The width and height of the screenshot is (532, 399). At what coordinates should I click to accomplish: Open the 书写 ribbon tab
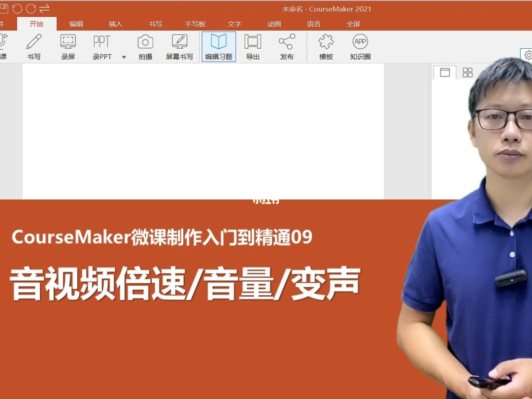(155, 24)
